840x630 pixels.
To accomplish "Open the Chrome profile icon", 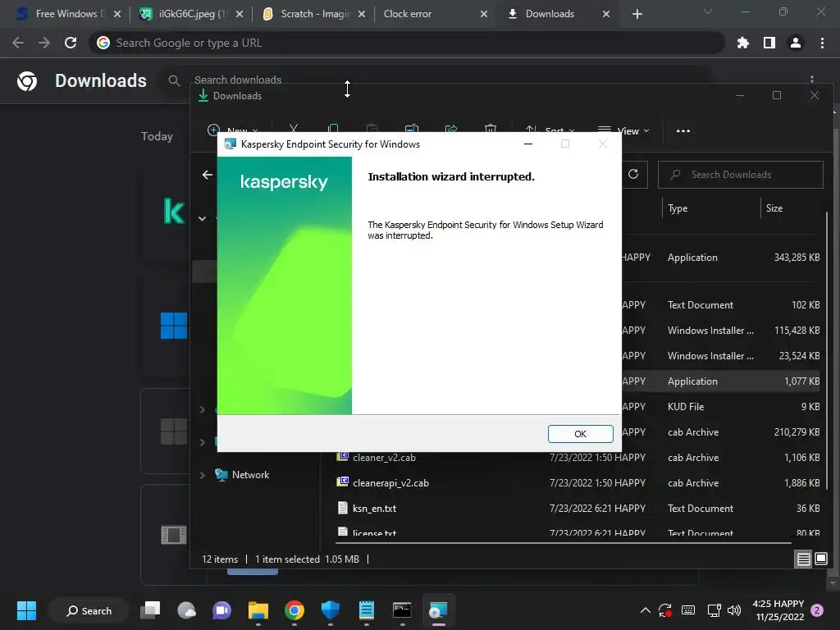I will pos(796,43).
